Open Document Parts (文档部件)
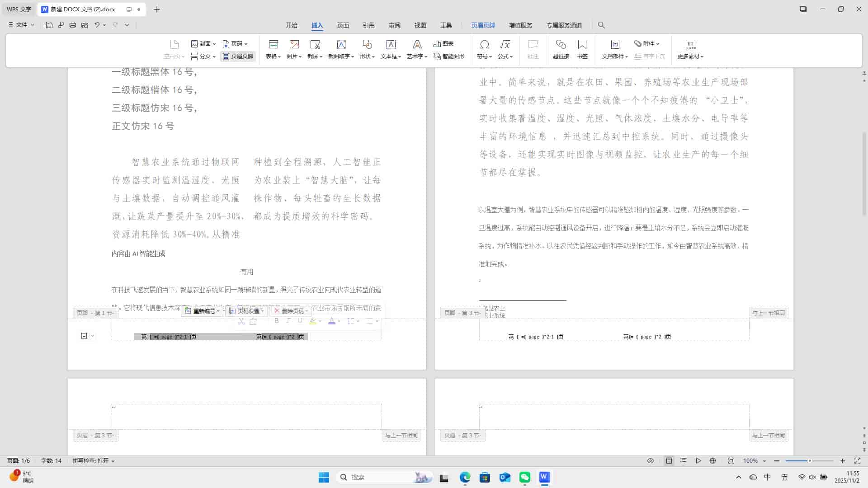Viewport: 868px width, 488px height. (x=615, y=50)
